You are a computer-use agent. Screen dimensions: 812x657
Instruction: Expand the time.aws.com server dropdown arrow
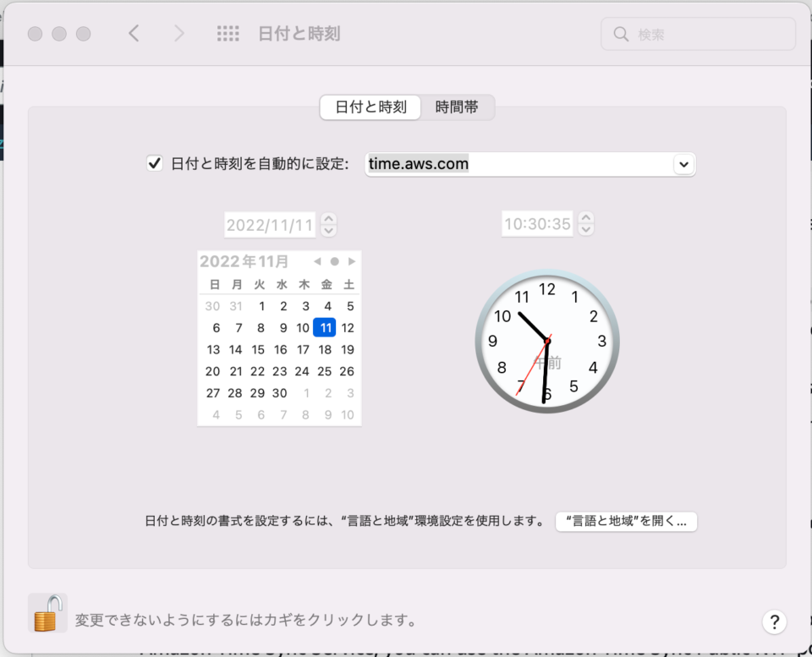tap(683, 165)
